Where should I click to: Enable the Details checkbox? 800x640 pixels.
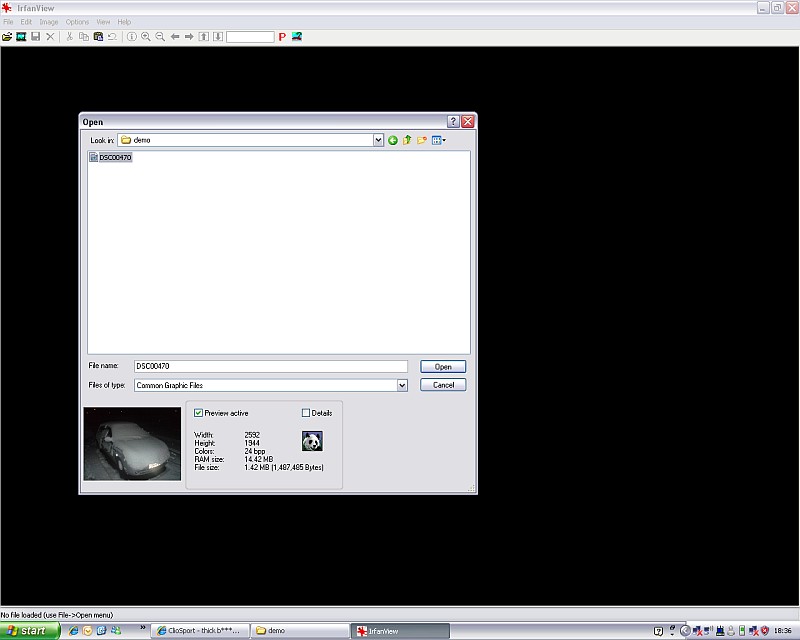coord(306,412)
